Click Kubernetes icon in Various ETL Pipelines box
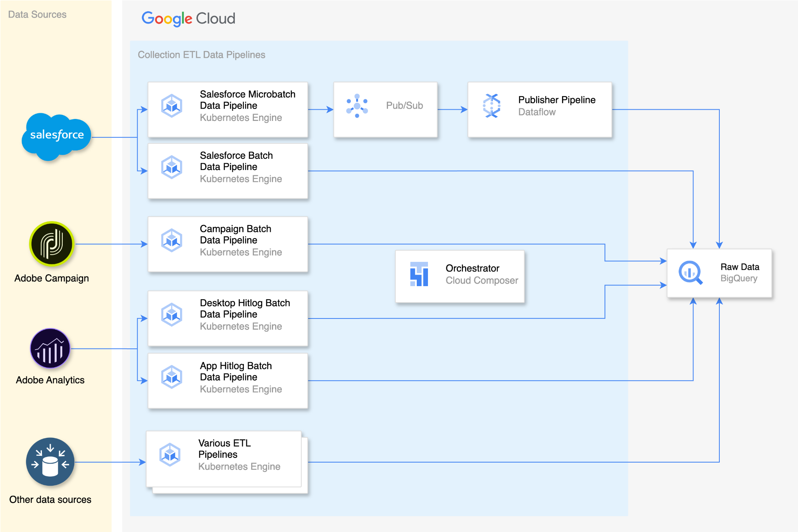 [170, 455]
